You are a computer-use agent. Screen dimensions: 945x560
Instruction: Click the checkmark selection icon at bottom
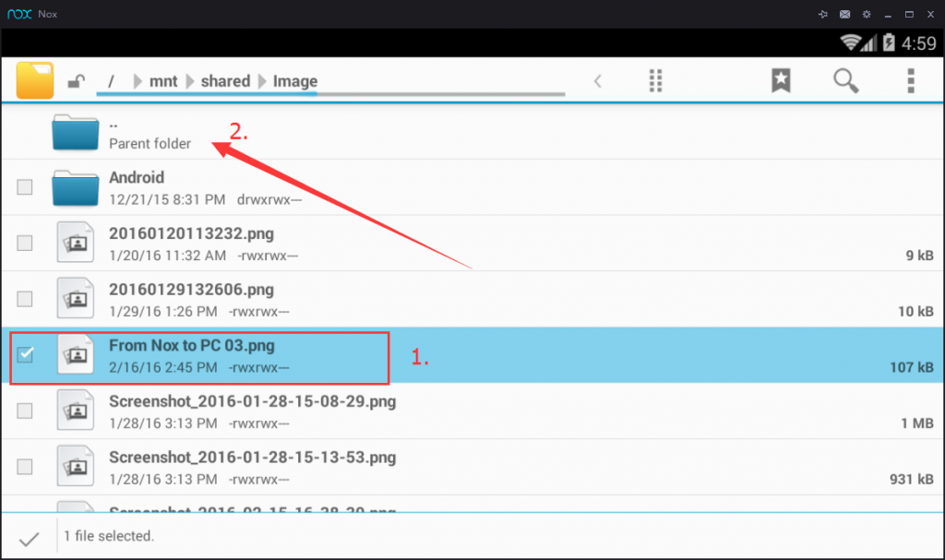pyautogui.click(x=29, y=538)
